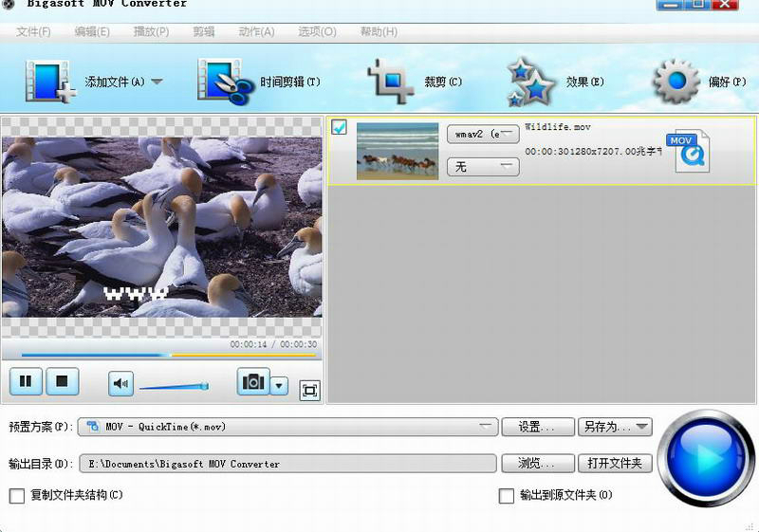Click the MOV QuickTime format icon
This screenshot has width=759, height=532.
(x=689, y=151)
